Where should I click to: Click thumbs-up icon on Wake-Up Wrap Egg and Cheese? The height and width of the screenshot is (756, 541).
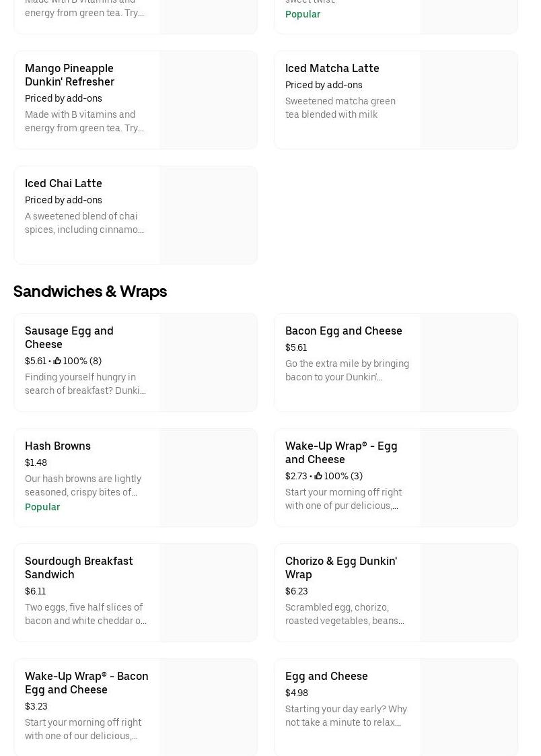pos(318,476)
